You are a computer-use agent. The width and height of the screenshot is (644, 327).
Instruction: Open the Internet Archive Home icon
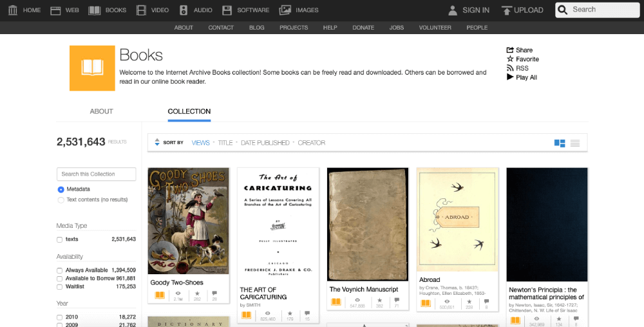click(x=13, y=10)
